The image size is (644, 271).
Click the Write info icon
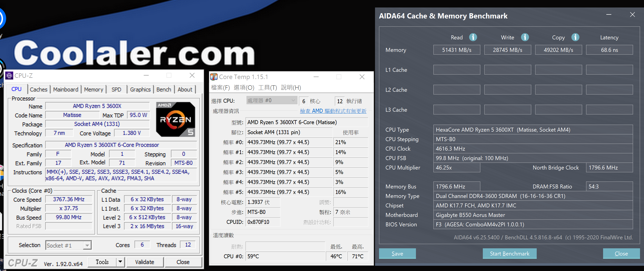click(525, 37)
